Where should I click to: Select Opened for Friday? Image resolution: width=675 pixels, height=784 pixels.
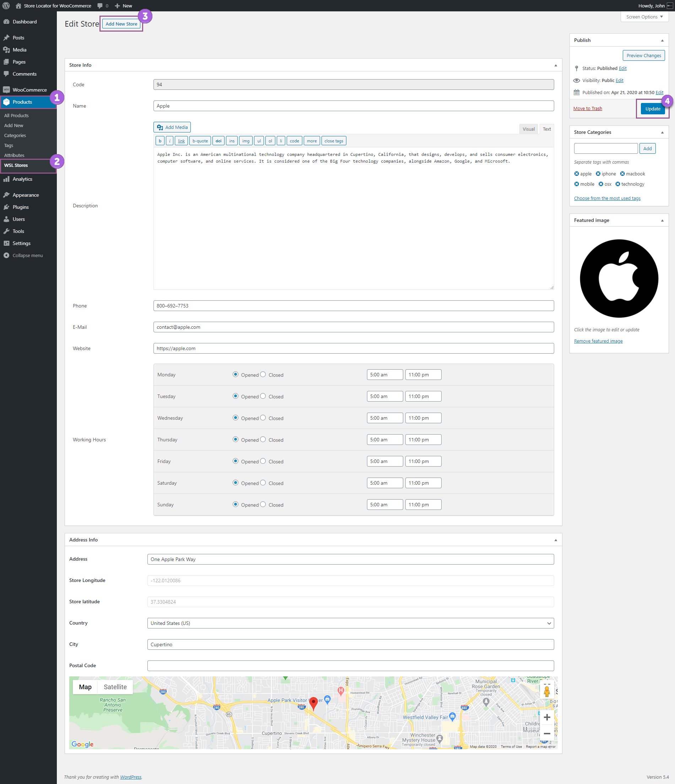pyautogui.click(x=236, y=461)
